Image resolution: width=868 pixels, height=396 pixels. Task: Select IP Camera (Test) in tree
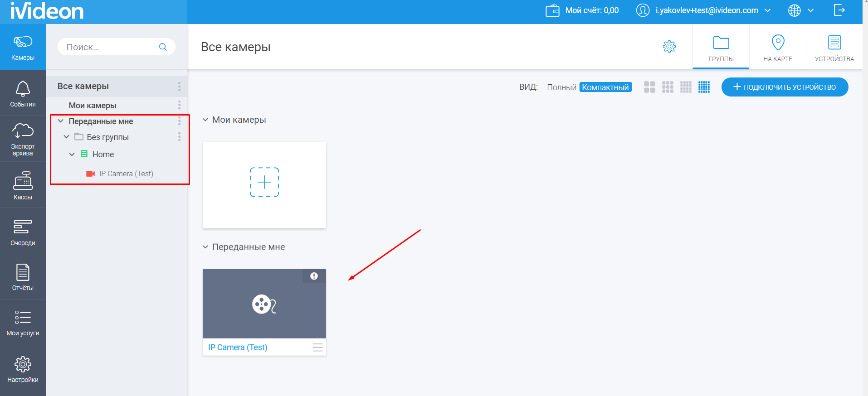click(126, 174)
